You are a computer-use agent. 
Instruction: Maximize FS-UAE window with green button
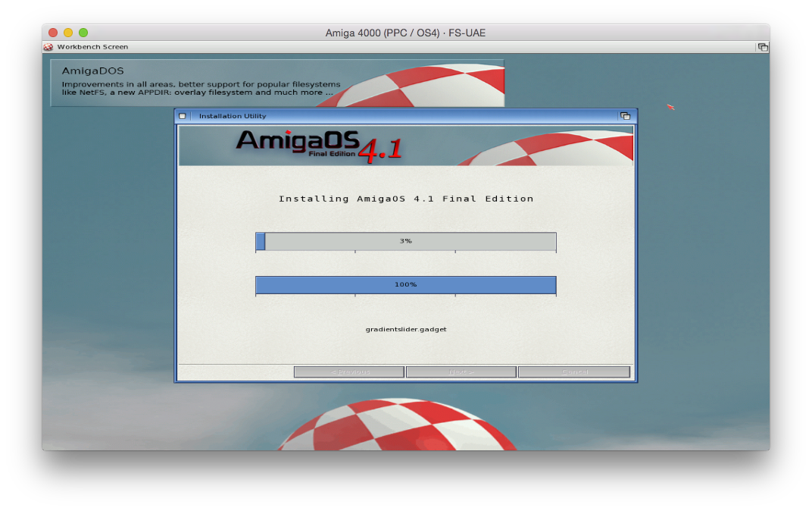[83, 33]
